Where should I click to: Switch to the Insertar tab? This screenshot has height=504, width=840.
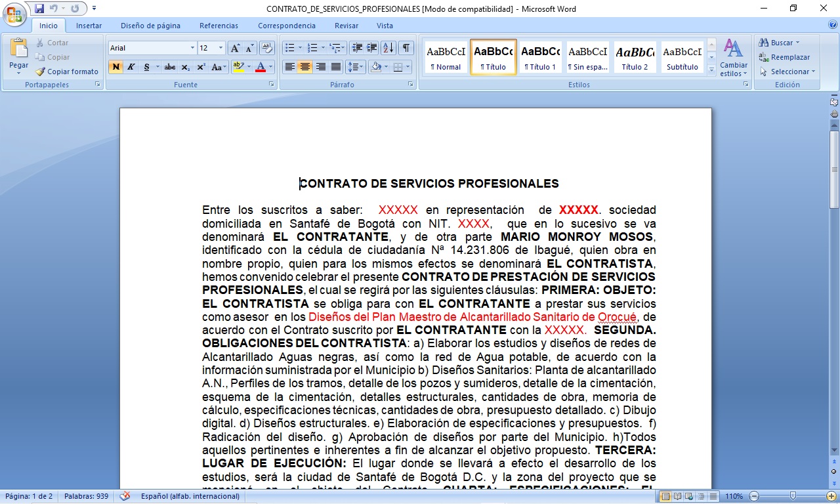89,26
